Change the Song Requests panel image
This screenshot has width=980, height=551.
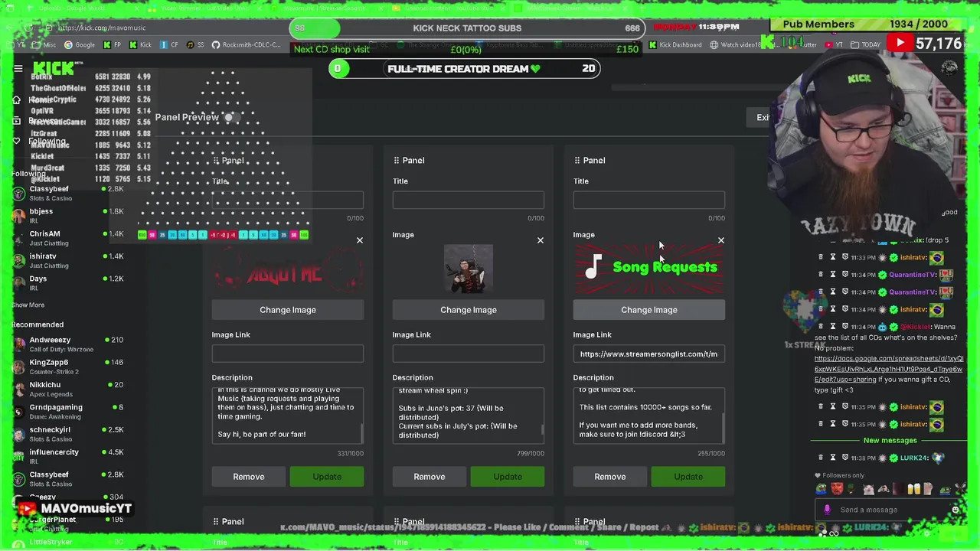[649, 310]
